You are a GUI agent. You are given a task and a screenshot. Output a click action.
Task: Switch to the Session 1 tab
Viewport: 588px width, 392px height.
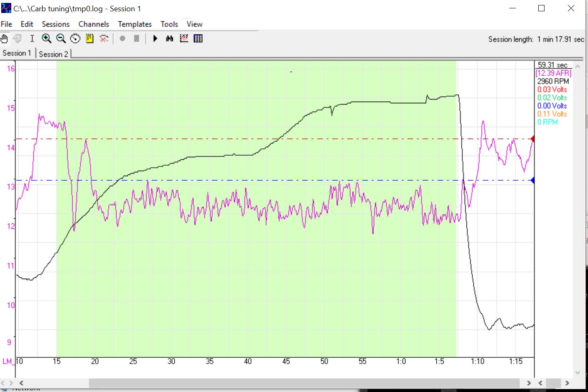click(x=17, y=53)
